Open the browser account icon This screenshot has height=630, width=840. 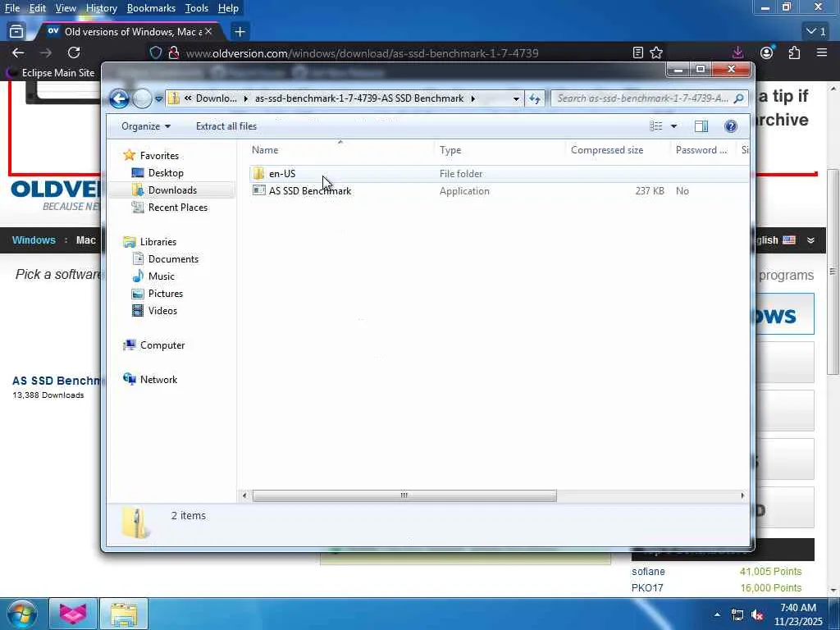pyautogui.click(x=767, y=52)
